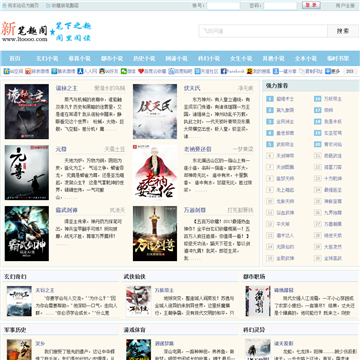
Task: Click the 帐号 username input field
Action: pos(223,6)
